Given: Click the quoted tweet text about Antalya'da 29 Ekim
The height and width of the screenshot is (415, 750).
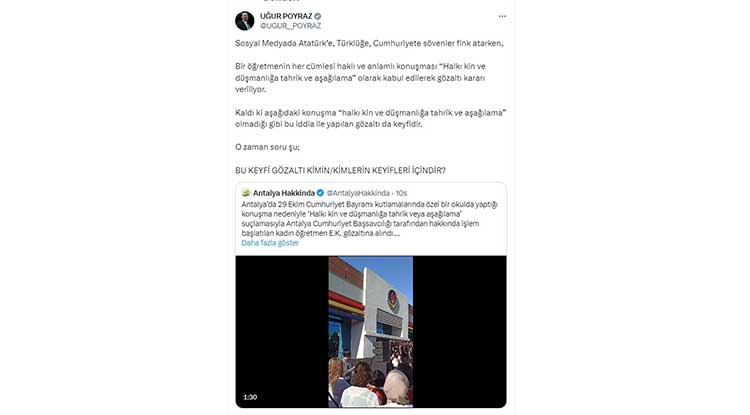Looking at the screenshot, I should coord(369,218).
